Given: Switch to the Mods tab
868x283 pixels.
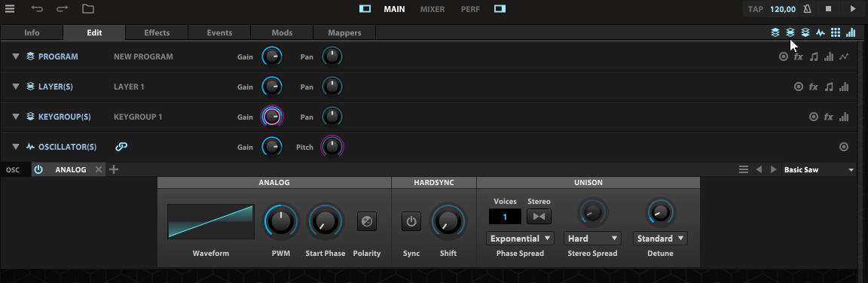Looking at the screenshot, I should pos(282,32).
